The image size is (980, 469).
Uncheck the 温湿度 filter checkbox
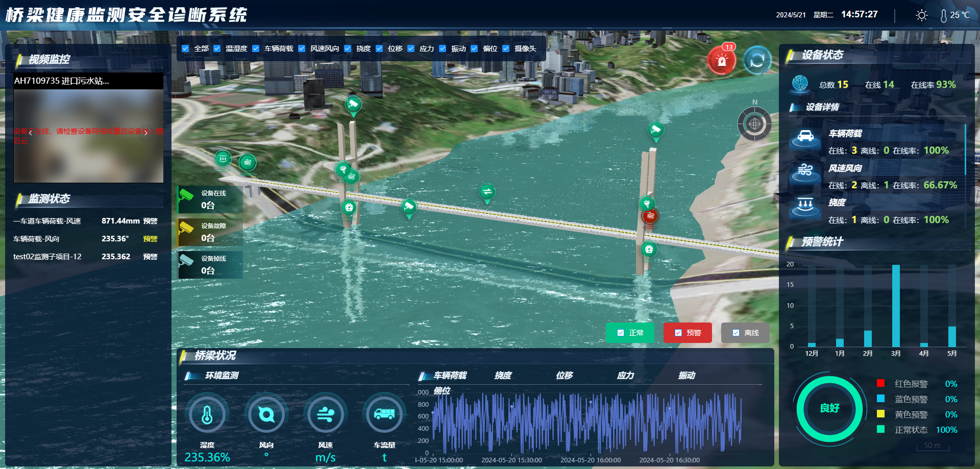[217, 48]
